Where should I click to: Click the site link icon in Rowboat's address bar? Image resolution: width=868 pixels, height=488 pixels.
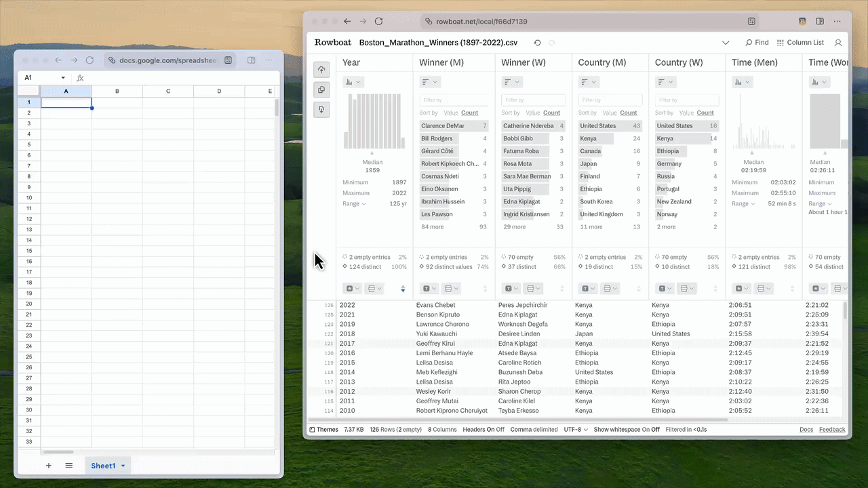(x=429, y=22)
